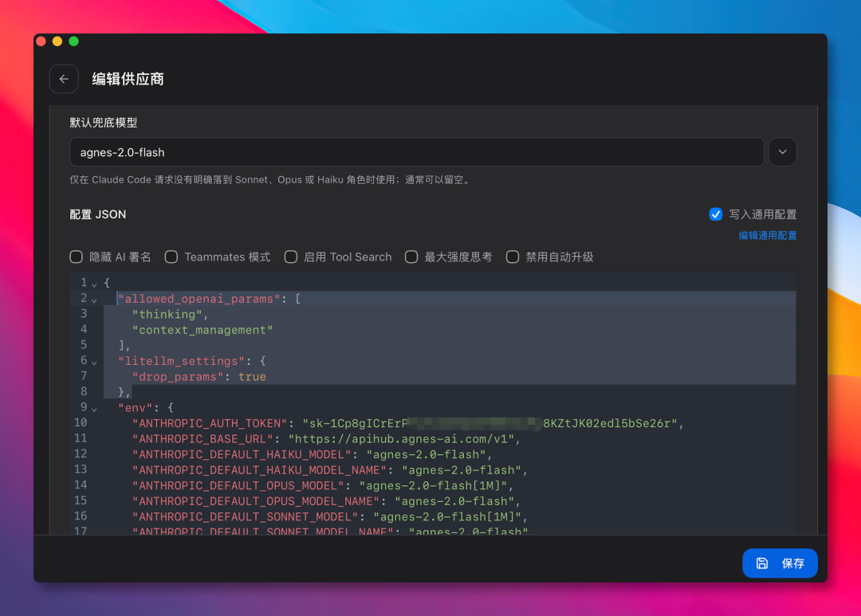Click the agnes-2.0-flash model input field

[x=417, y=152]
